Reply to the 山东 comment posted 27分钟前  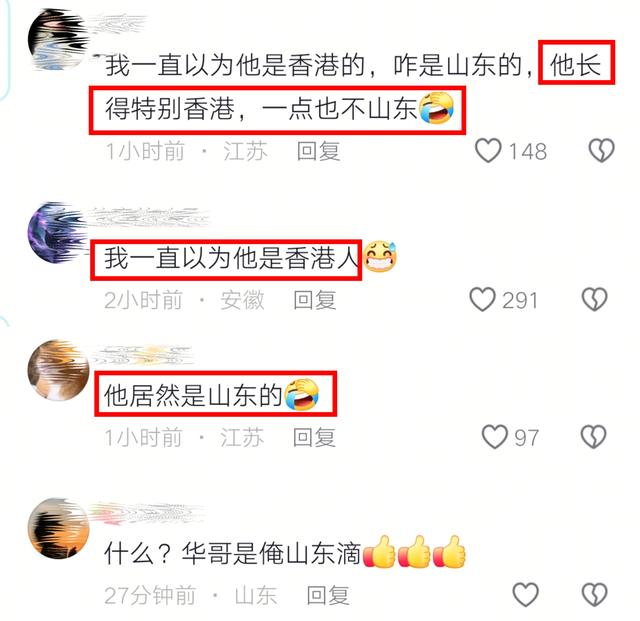tap(328, 595)
